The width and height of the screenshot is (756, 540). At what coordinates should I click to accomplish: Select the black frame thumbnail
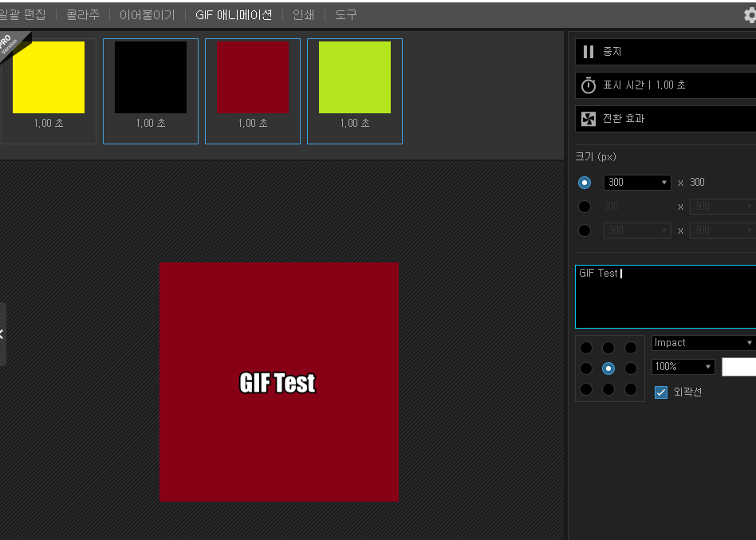tap(151, 77)
